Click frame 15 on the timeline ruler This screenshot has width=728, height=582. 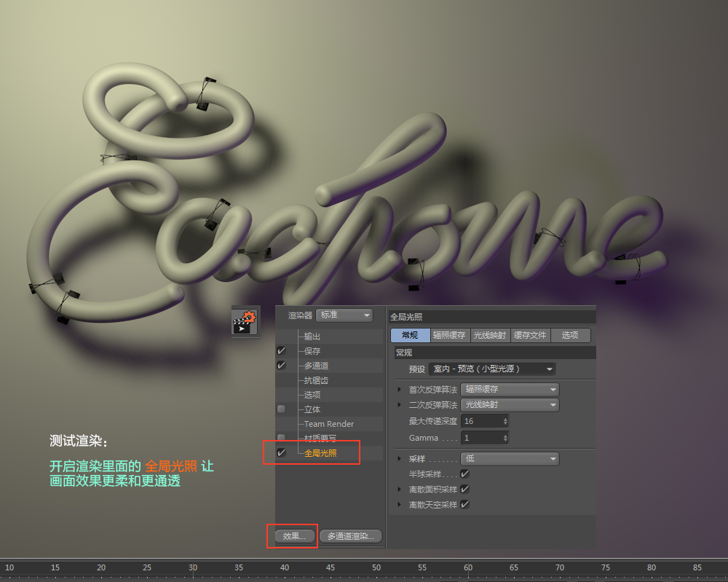pyautogui.click(x=55, y=567)
